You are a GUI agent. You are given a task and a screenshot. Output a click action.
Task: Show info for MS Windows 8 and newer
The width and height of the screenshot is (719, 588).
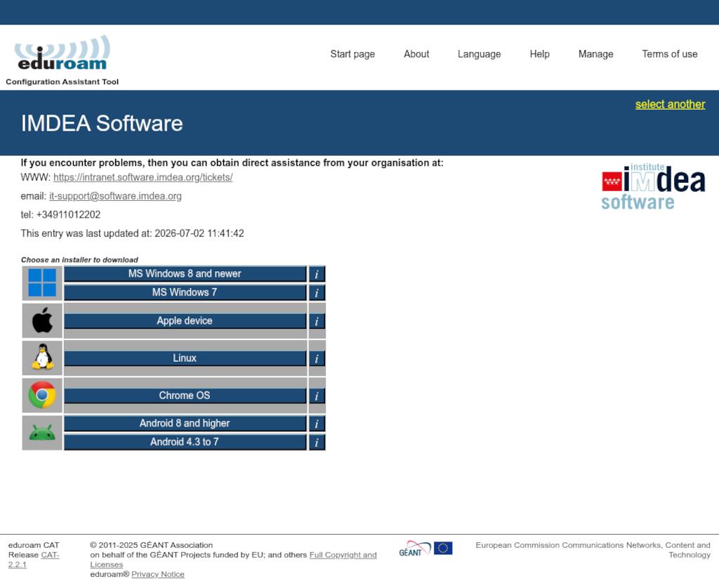click(317, 274)
